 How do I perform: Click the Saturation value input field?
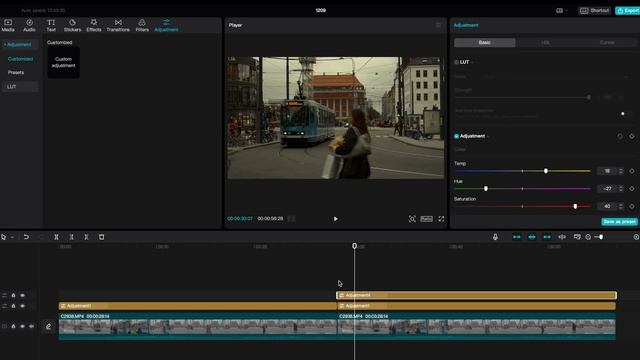[607, 207]
